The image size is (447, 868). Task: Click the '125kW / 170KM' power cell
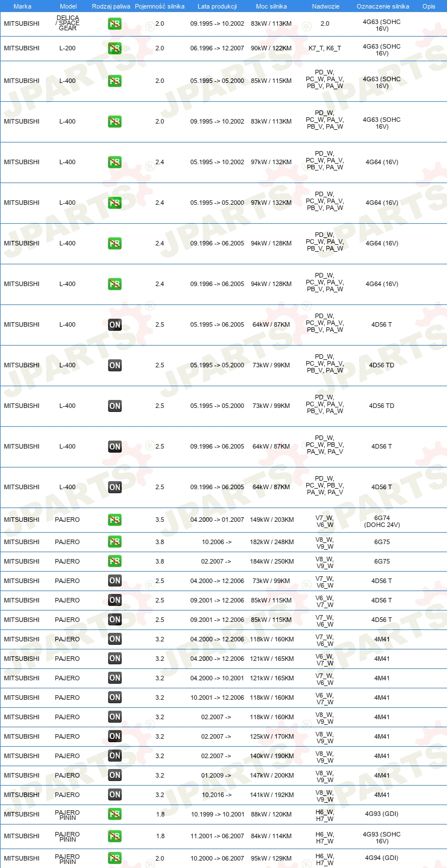pos(272,736)
